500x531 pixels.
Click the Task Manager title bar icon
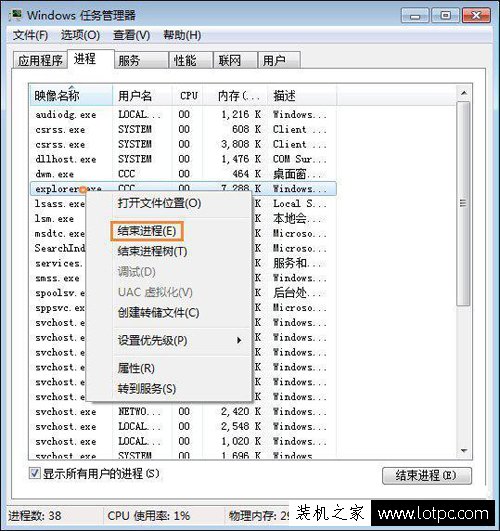(16, 15)
